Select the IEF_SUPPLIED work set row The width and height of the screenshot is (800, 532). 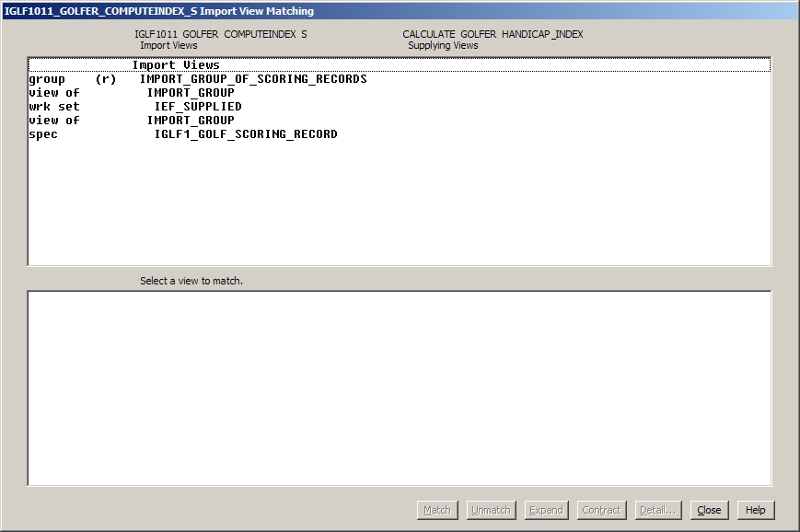(x=400, y=107)
